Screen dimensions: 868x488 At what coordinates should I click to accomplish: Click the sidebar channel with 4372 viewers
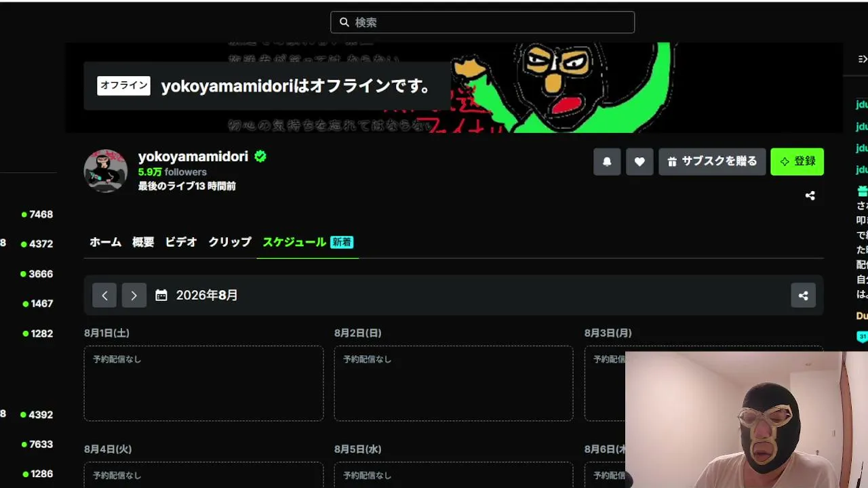(x=37, y=244)
